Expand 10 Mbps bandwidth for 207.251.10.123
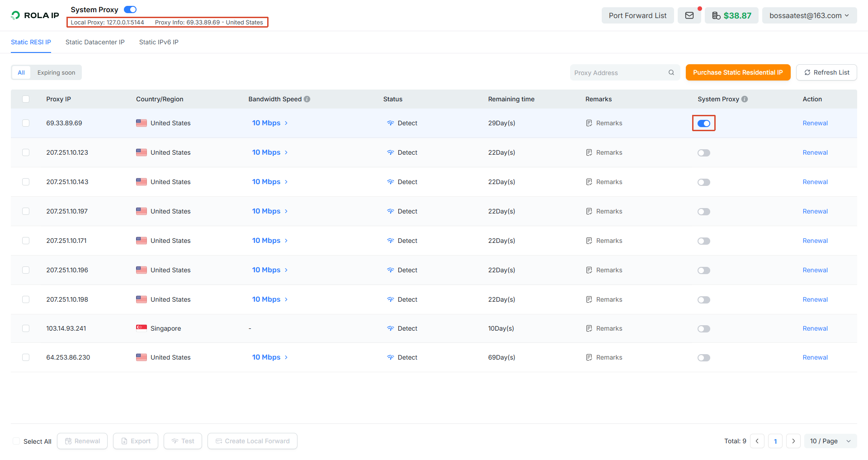Viewport: 868px width, 460px height. 270,152
